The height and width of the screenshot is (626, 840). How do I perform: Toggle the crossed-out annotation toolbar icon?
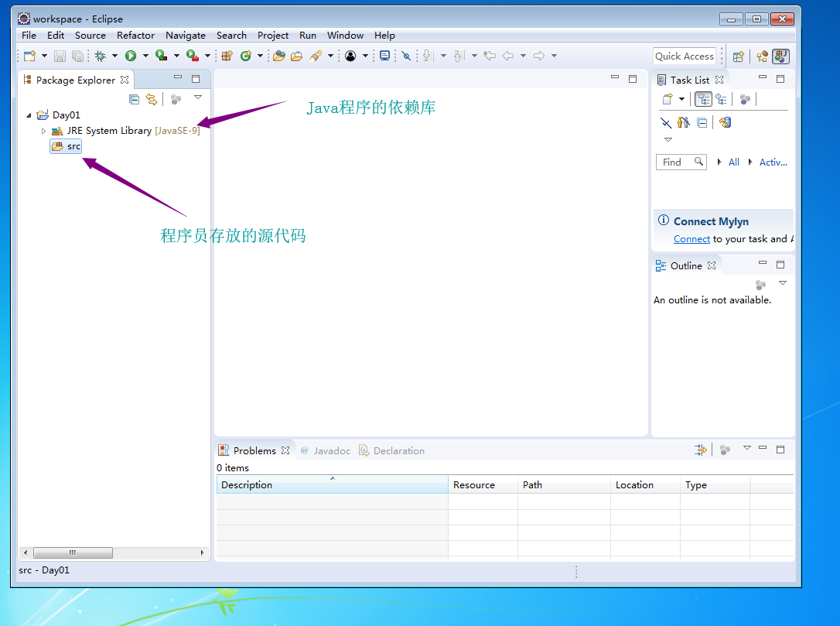point(406,56)
